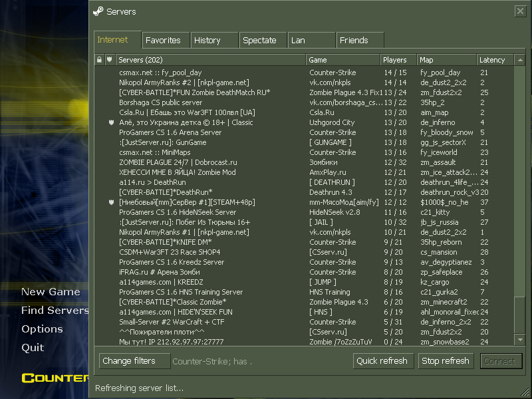Click New Game in main menu
The image size is (532, 399).
pos(51,292)
